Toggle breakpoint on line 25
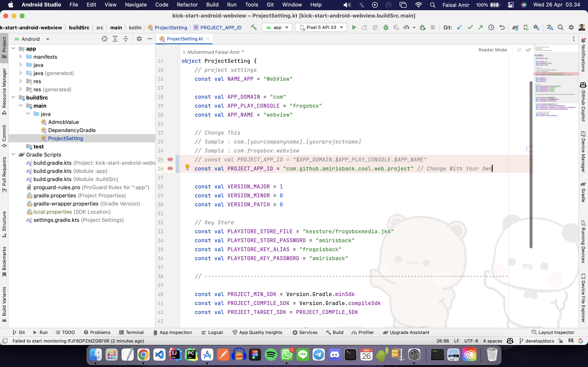 pyautogui.click(x=170, y=159)
